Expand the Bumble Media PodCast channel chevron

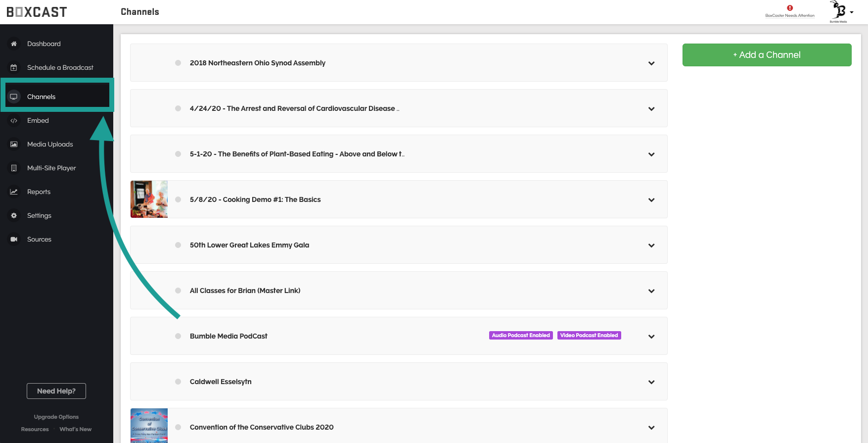651,337
